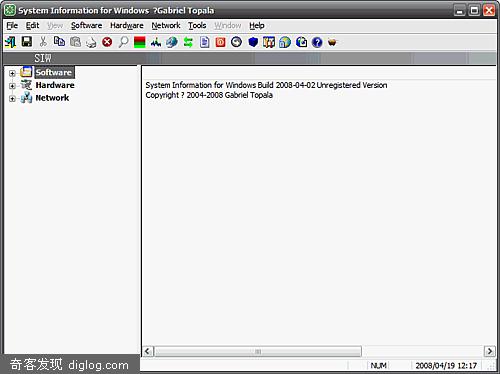Click the horizontal scrollbar thumb
Image resolution: width=500 pixels, height=374 pixels.
(x=258, y=351)
